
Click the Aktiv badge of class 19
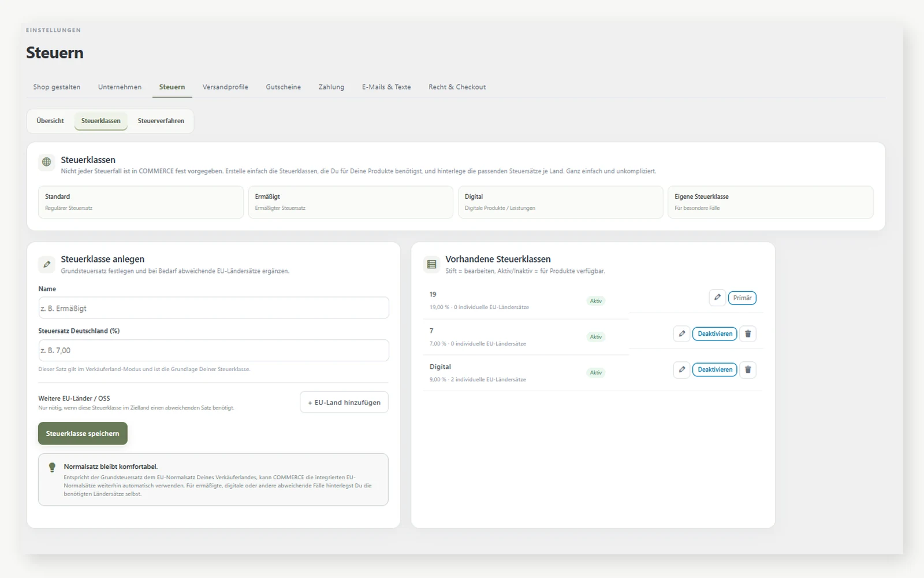tap(596, 301)
